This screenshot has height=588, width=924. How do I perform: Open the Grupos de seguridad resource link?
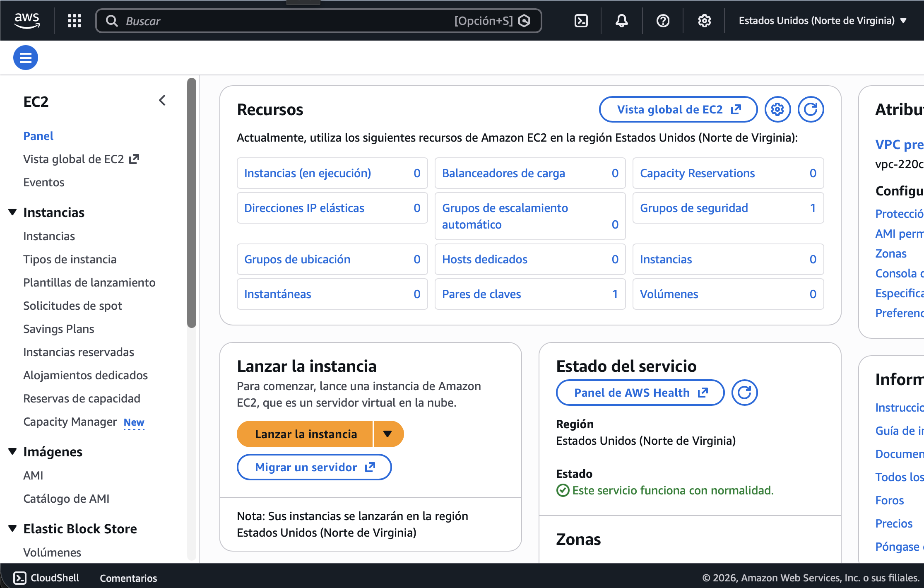tap(694, 208)
